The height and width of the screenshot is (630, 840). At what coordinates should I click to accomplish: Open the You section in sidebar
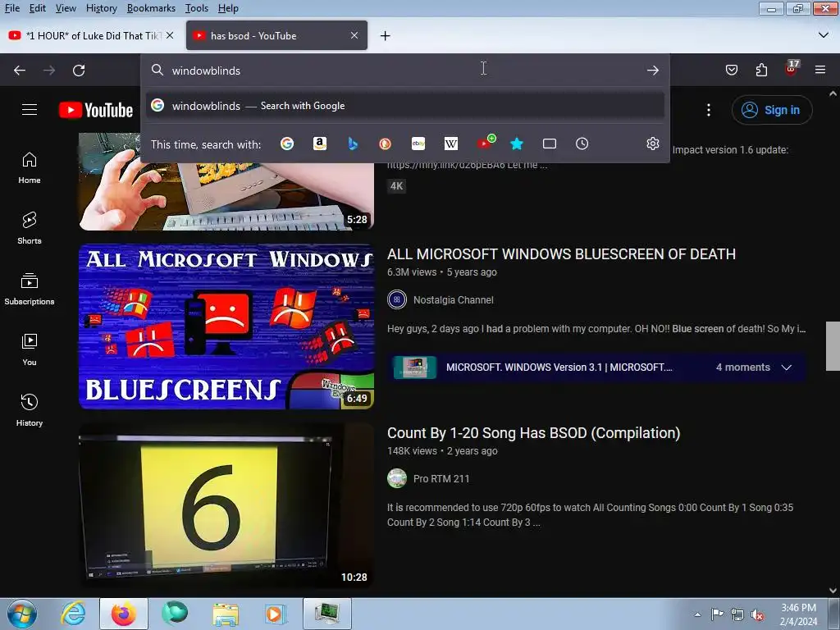coord(30,349)
